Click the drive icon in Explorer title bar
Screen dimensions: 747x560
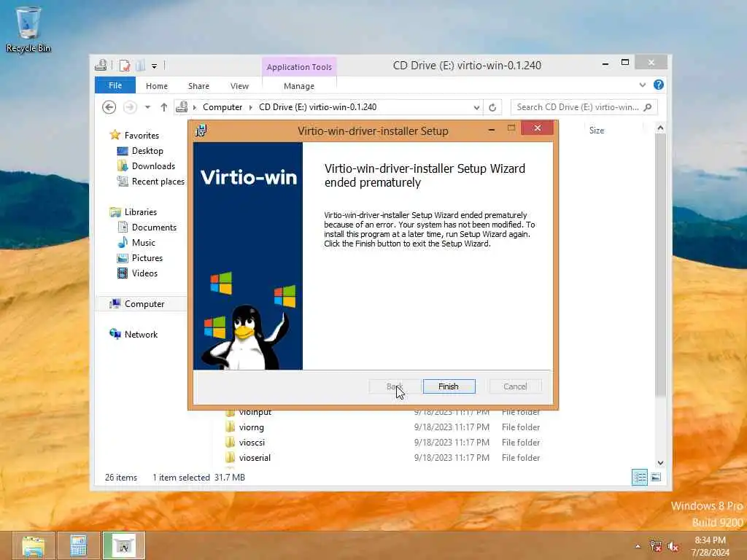tap(101, 65)
